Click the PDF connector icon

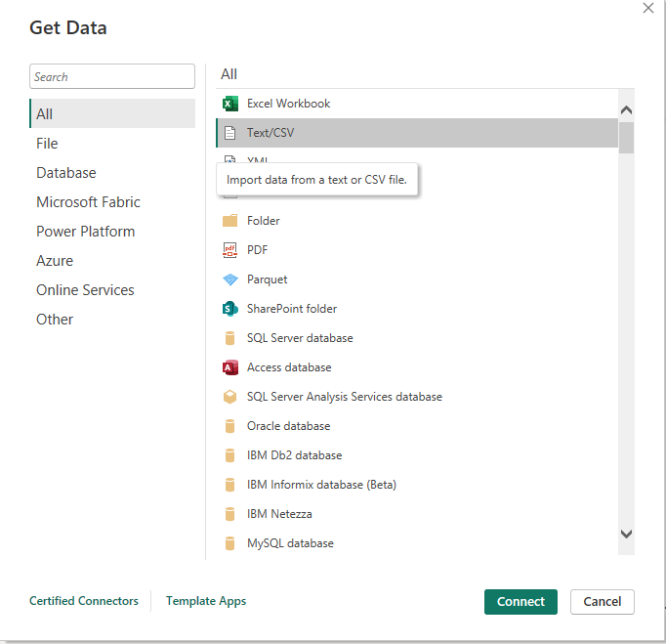pyautogui.click(x=229, y=250)
